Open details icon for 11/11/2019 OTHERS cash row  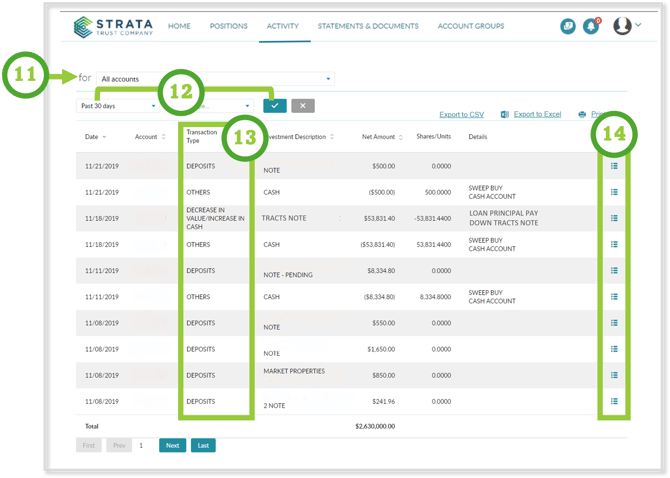coord(614,296)
